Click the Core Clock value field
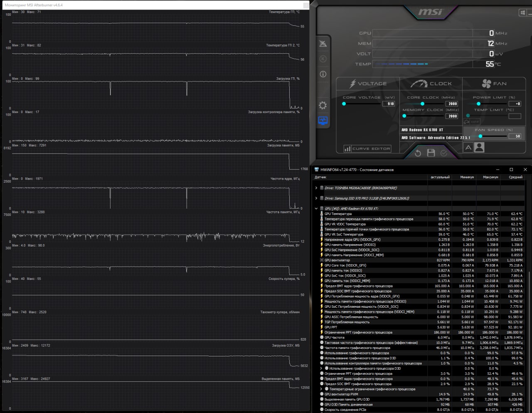The image size is (532, 413). (x=452, y=104)
